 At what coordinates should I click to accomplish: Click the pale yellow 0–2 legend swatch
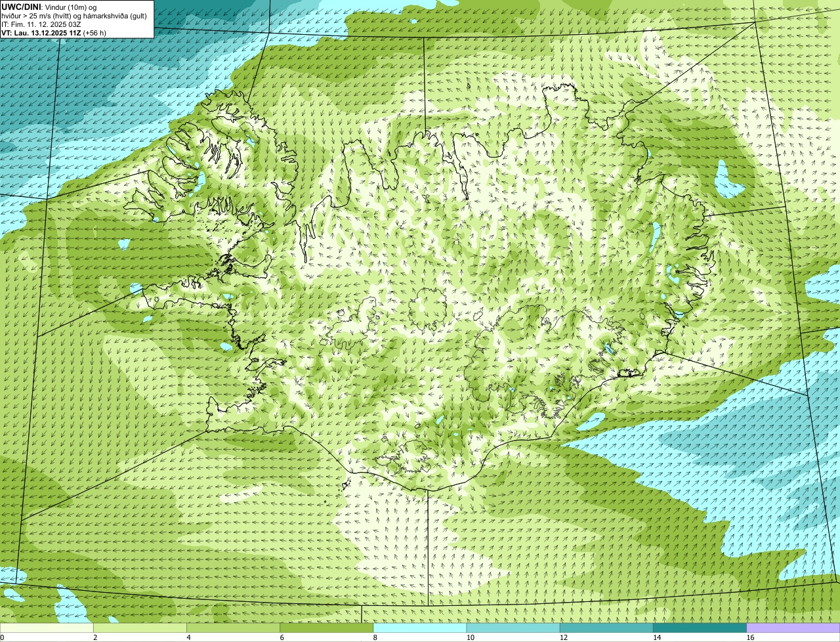[x=47, y=628]
